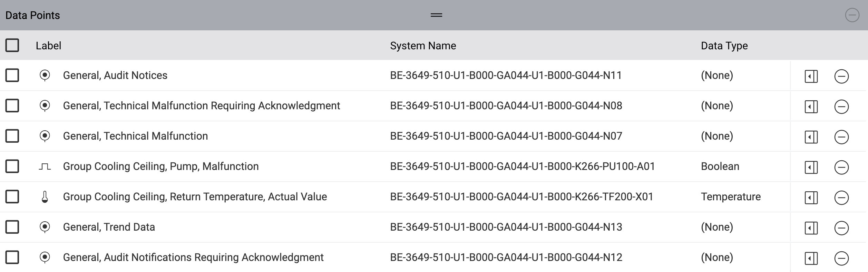Tick the General, Trend Data checkbox
This screenshot has height=272, width=868.
[x=12, y=227]
